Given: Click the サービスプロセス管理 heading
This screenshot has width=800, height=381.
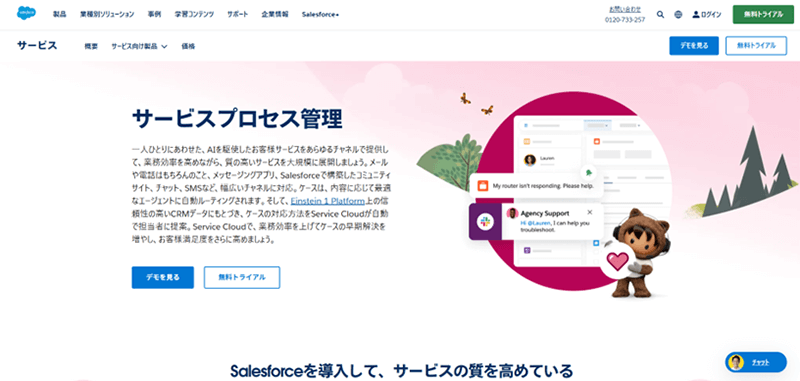Looking at the screenshot, I should pos(237,119).
